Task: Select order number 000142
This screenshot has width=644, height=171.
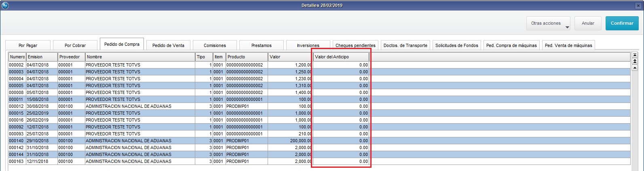Action: pyautogui.click(x=17, y=147)
